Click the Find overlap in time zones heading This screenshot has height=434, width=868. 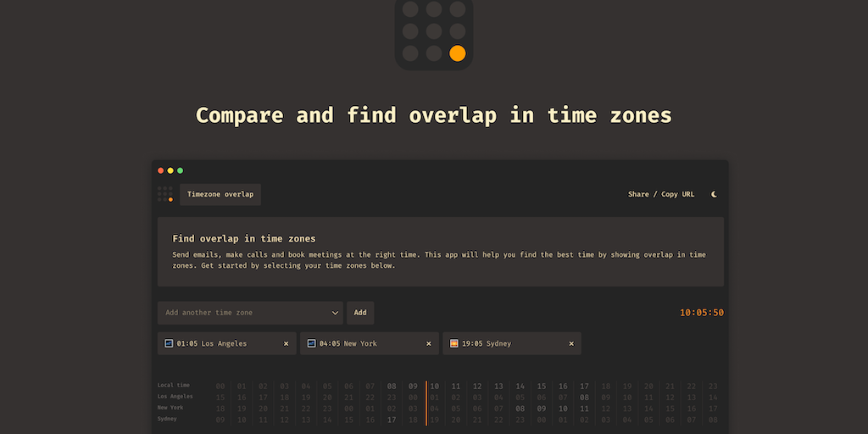pyautogui.click(x=244, y=238)
